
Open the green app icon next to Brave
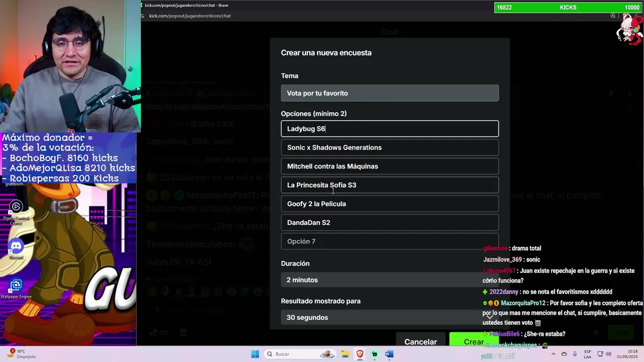374,354
